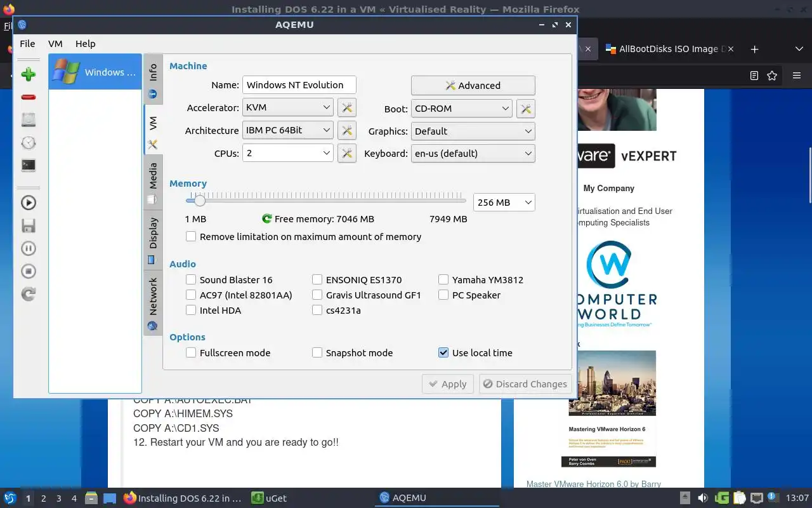The width and height of the screenshot is (812, 508).
Task: Open the Boot CD-ROM dropdown
Action: [461, 109]
